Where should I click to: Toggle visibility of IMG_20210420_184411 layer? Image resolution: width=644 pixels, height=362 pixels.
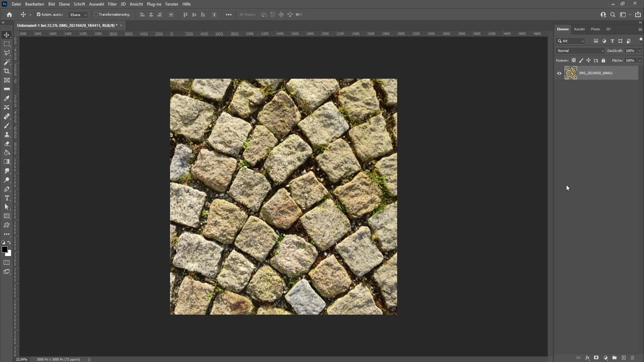tap(559, 73)
